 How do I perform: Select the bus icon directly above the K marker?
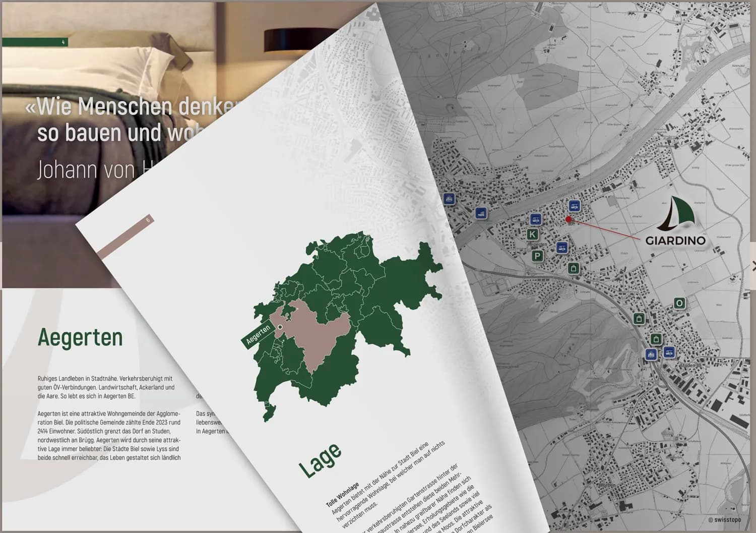coord(535,219)
